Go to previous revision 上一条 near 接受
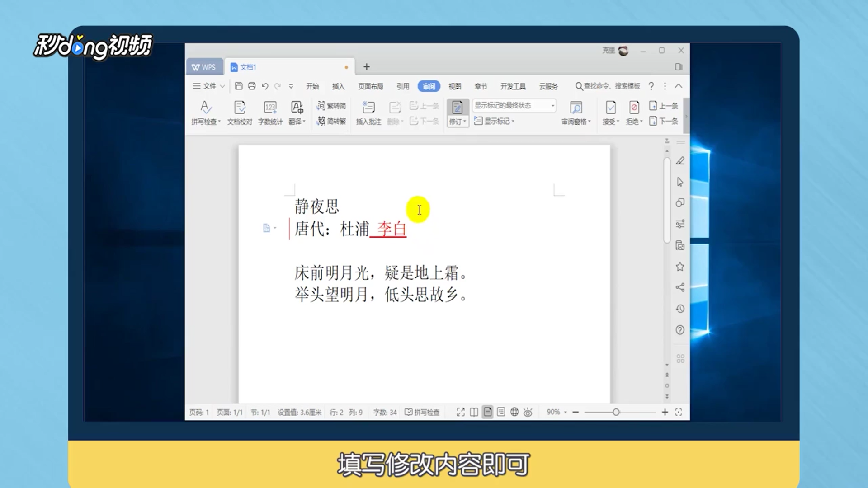Screen dimensions: 868x488 pos(664,106)
